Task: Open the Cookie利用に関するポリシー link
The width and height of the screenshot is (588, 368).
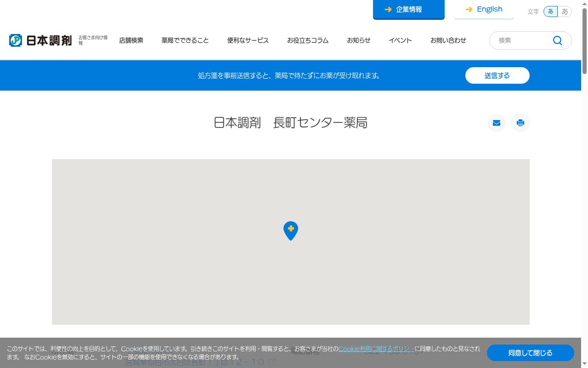Action: [x=376, y=349]
